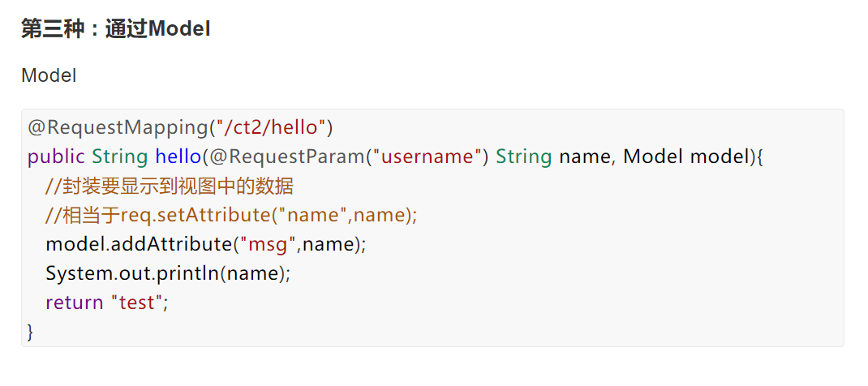The height and width of the screenshot is (386, 868).
Task: Click the heading "第三种：通过Model"
Action: coord(116,29)
